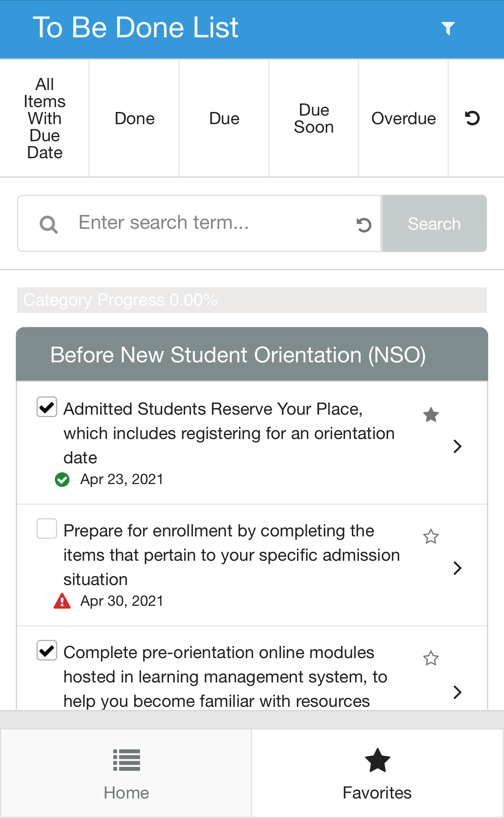Go to Home in bottom navigation
Viewport: 504px width, 818px height.
(126, 774)
